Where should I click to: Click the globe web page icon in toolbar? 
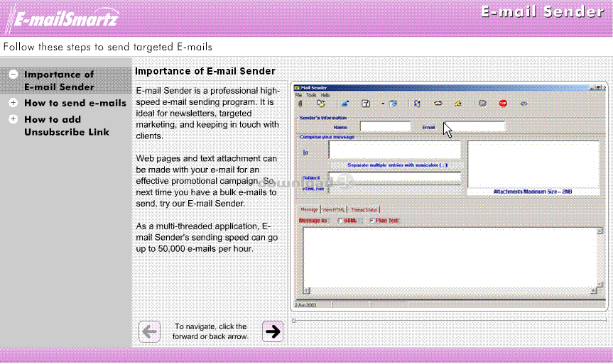(x=393, y=104)
